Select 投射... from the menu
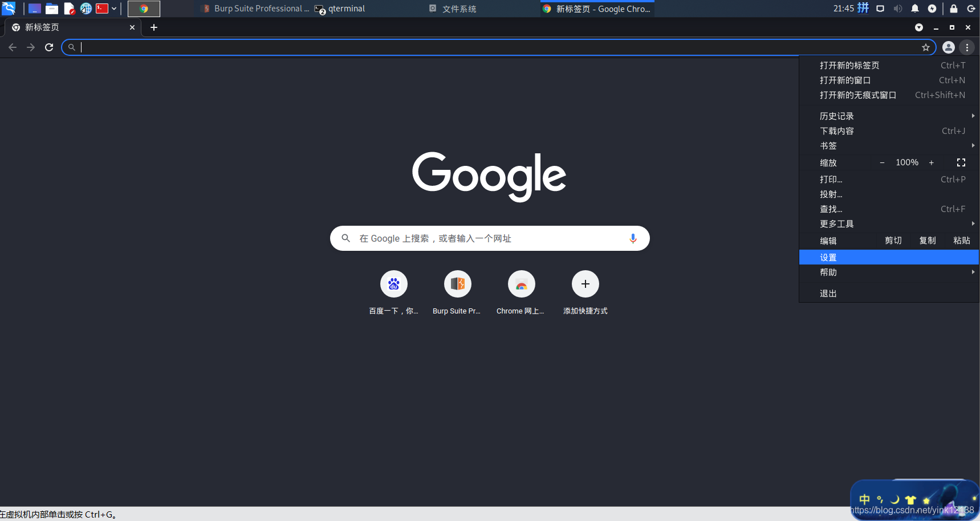This screenshot has height=521, width=980. click(889, 194)
